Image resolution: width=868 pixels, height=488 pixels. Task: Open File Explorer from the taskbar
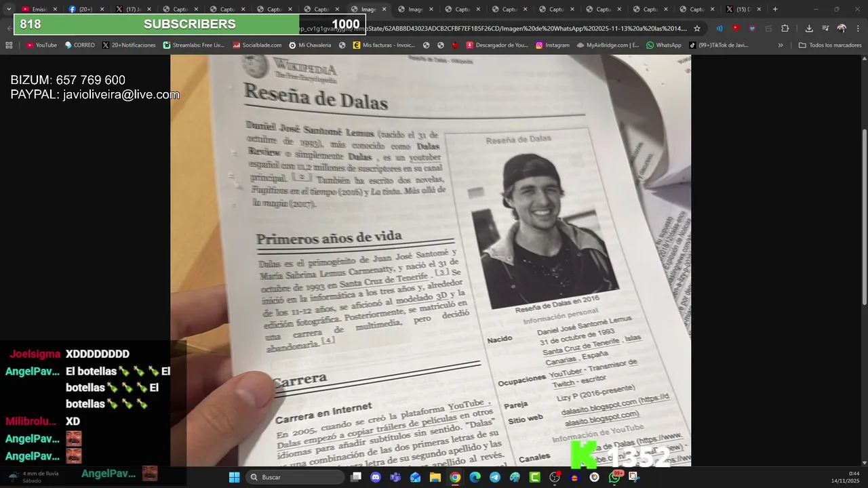435,477
